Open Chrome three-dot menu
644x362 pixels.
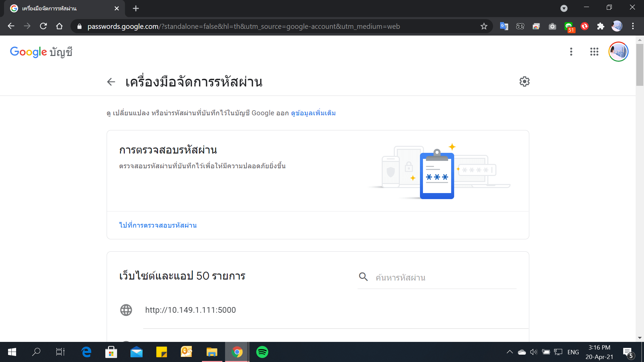pyautogui.click(x=633, y=26)
